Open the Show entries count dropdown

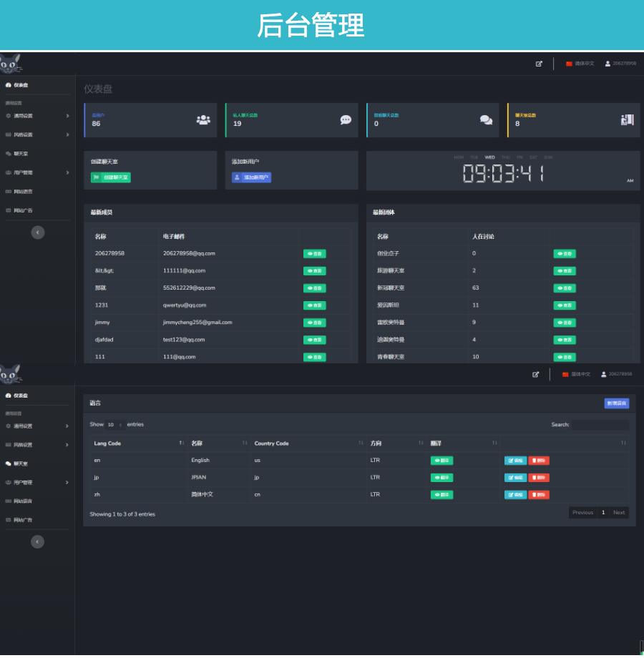tap(114, 425)
